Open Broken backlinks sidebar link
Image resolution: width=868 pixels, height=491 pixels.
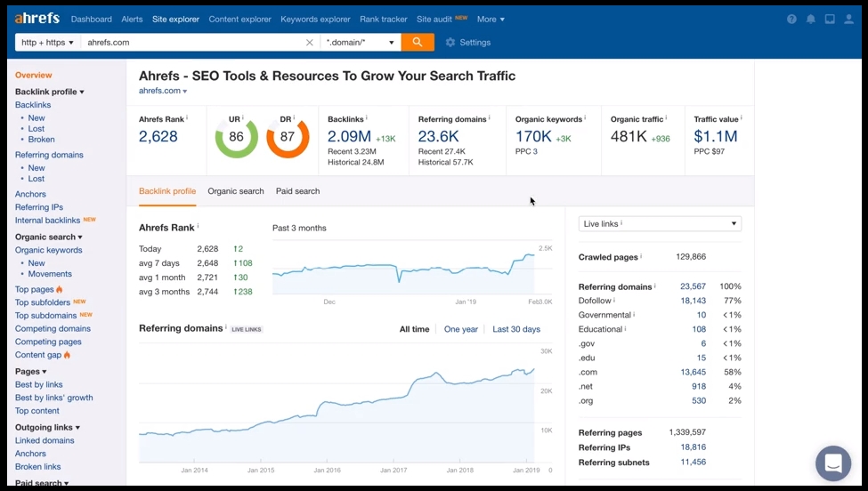(x=42, y=140)
